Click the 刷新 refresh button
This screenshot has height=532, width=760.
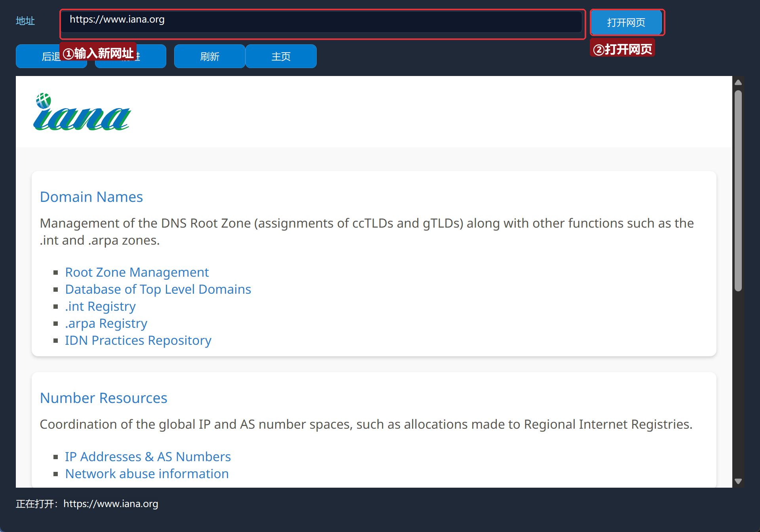[x=210, y=56]
